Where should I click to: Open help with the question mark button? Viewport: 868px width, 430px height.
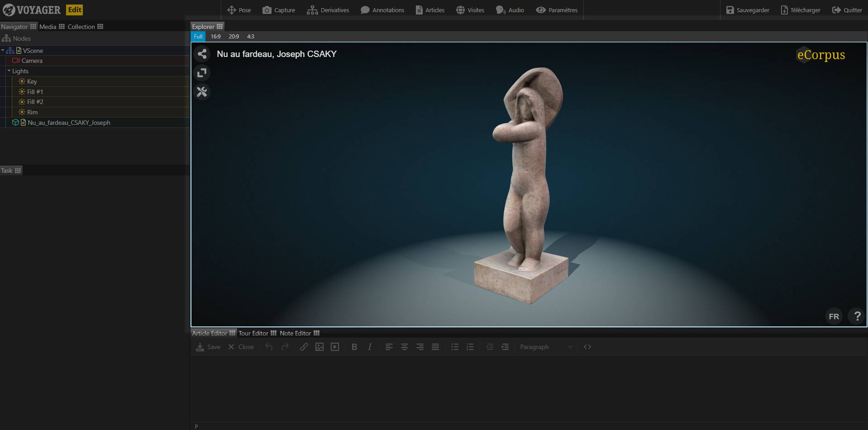pyautogui.click(x=857, y=316)
